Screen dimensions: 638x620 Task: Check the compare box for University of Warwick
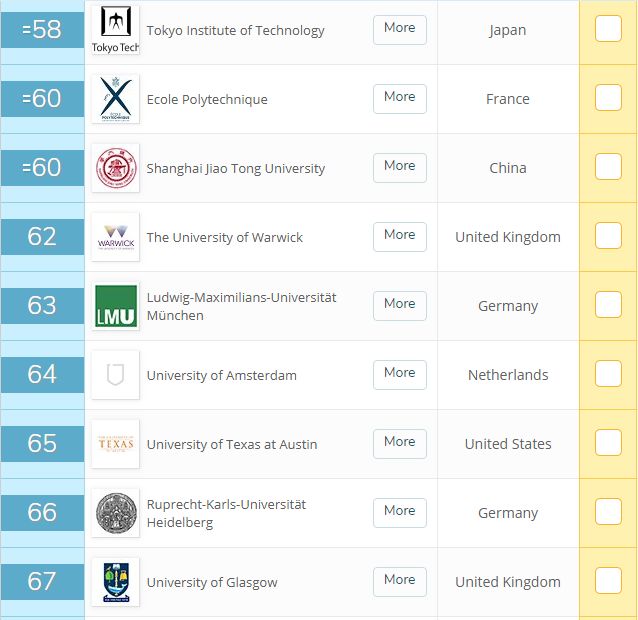[x=608, y=236]
